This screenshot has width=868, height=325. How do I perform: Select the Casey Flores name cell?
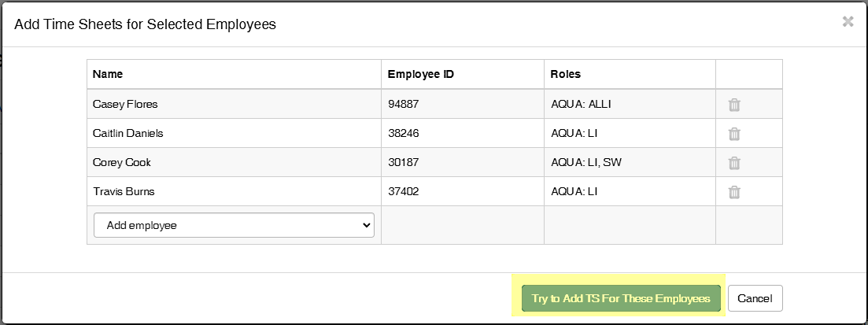(x=125, y=105)
